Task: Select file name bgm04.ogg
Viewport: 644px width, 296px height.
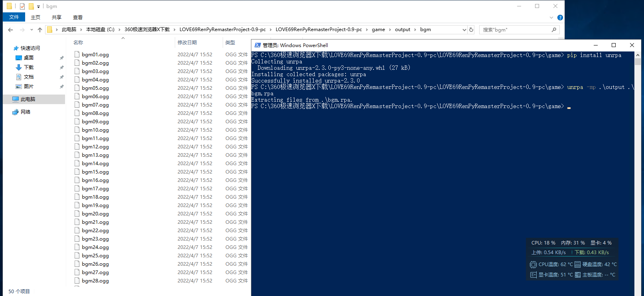Action: 95,80
